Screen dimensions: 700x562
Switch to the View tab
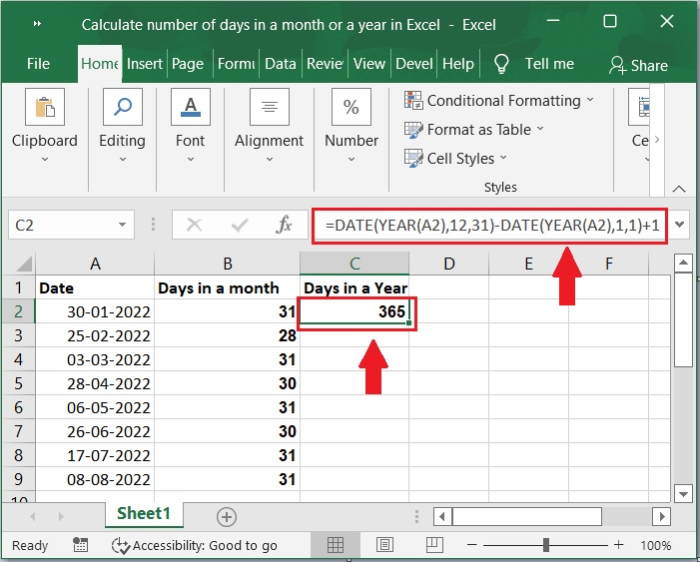pyautogui.click(x=369, y=64)
